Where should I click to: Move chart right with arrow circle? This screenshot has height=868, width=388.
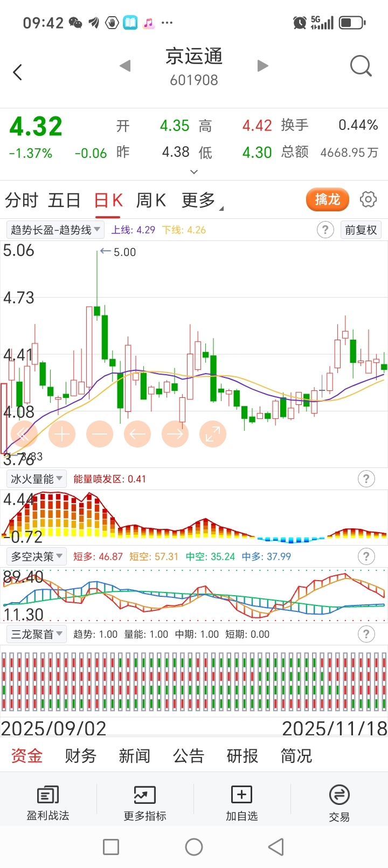(175, 434)
